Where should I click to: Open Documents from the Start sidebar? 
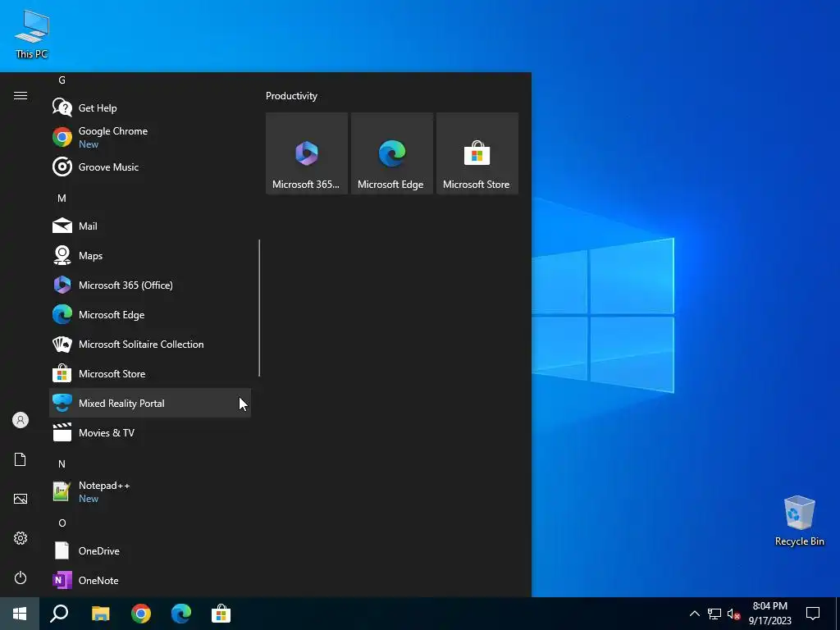click(x=21, y=459)
